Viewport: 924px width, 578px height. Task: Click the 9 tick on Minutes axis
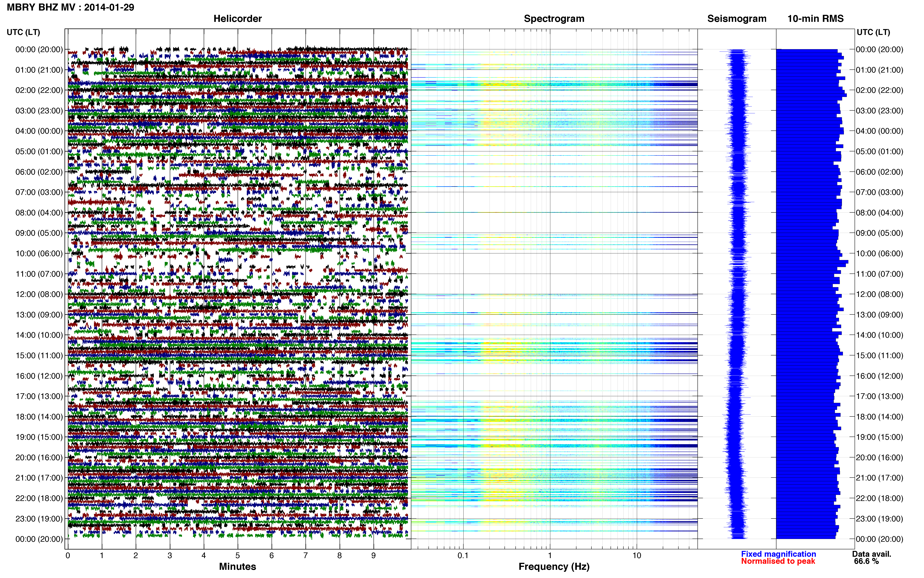373,555
